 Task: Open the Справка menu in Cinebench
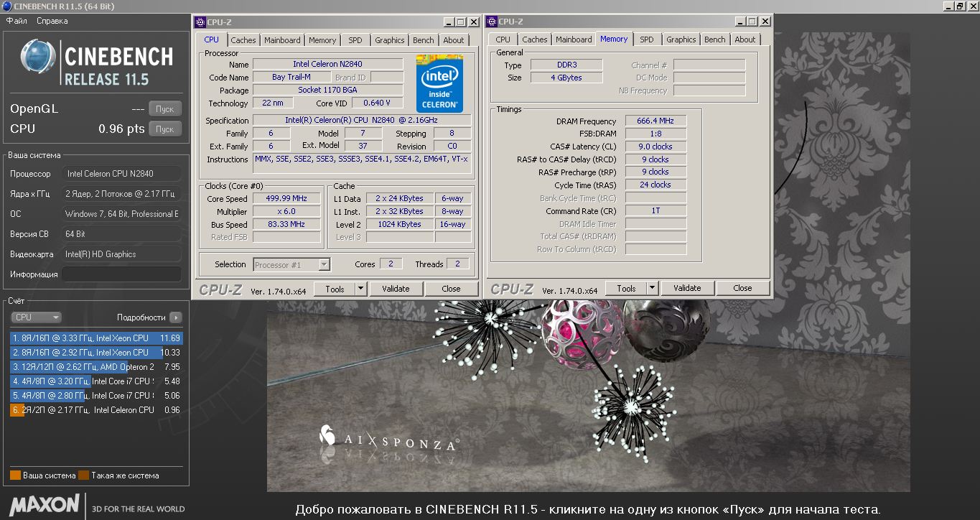point(52,21)
